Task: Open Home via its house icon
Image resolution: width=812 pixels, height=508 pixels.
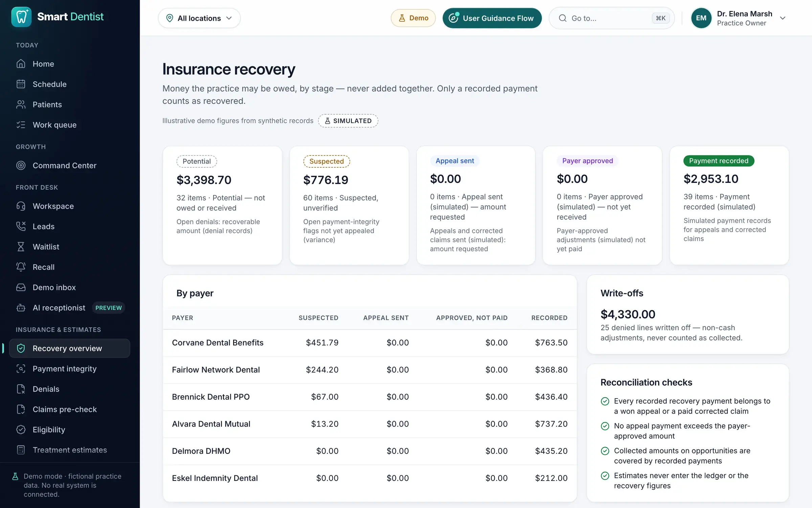Action: coord(21,64)
